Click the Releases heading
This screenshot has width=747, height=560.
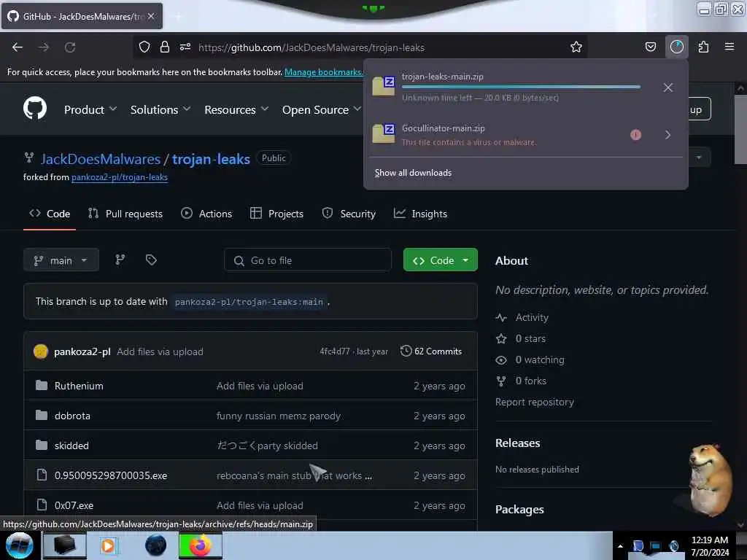click(x=517, y=443)
